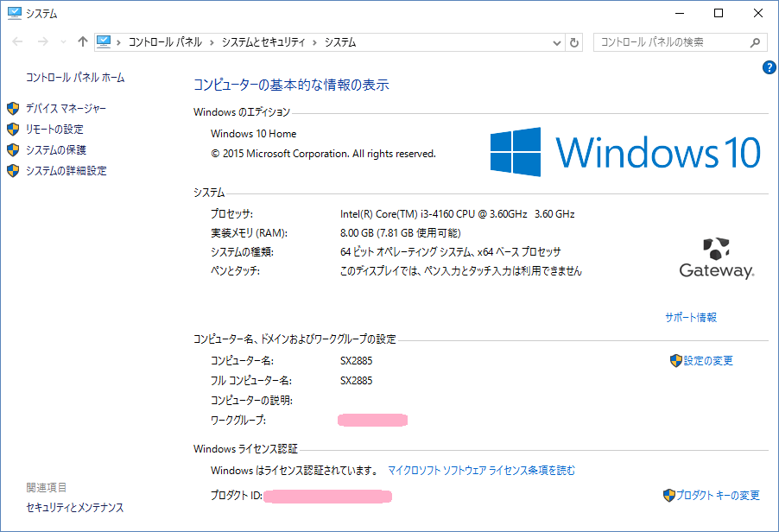This screenshot has height=532, width=779.
Task: Click the shield icon beside プロダクト キーの変更
Action: point(669,495)
